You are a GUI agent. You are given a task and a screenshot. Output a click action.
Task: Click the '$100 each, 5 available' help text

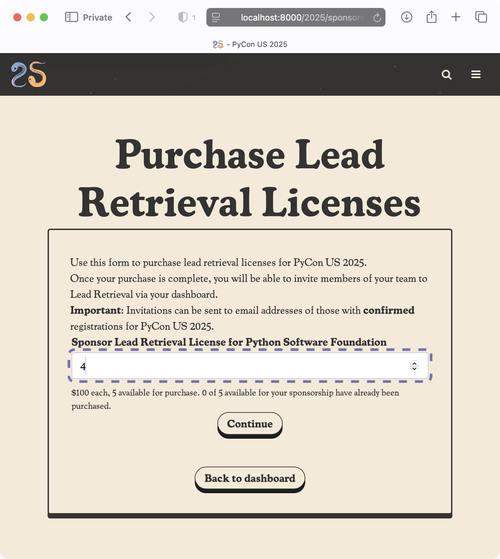click(x=235, y=399)
